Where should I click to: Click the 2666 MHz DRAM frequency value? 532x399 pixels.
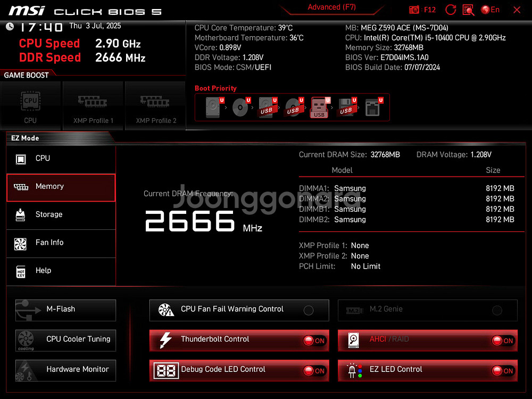coord(204,221)
